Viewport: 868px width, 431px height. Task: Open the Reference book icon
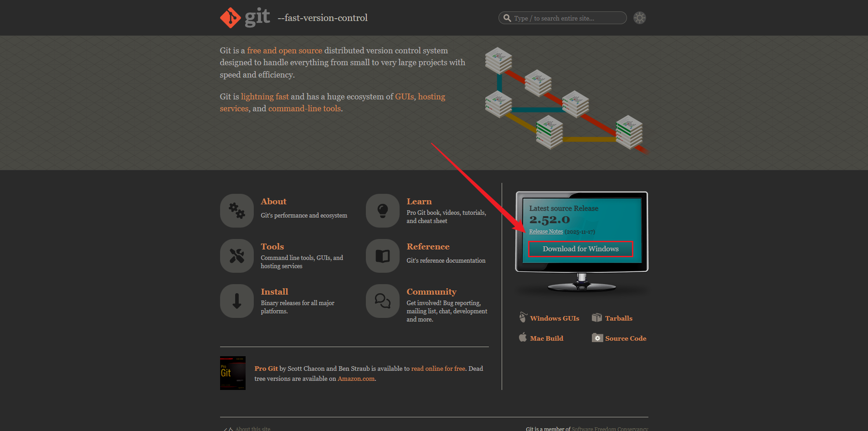pyautogui.click(x=383, y=256)
